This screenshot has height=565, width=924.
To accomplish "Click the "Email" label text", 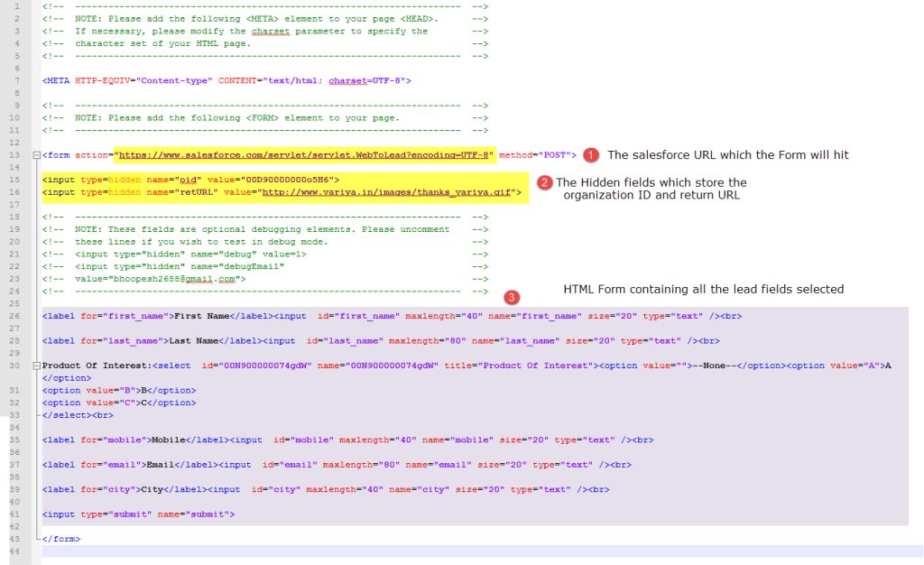I will click(x=161, y=464).
